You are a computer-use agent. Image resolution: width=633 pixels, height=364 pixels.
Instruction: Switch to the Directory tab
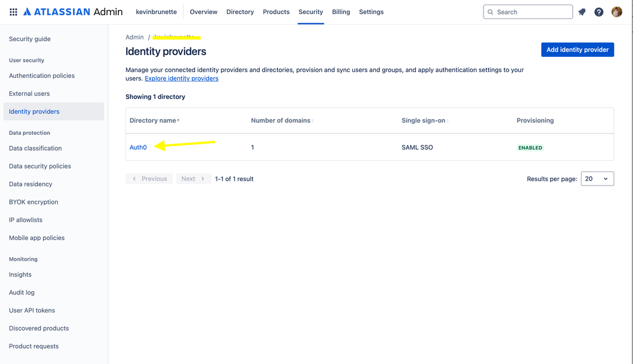tap(240, 12)
